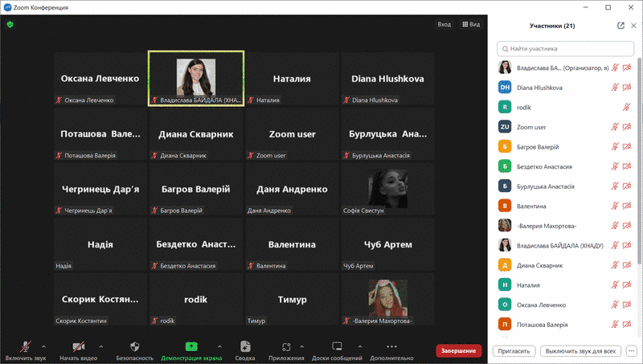Viewport: 643px width, 364px height.
Task: Expand audio options arrow beside Включить звук
Action: [43, 346]
